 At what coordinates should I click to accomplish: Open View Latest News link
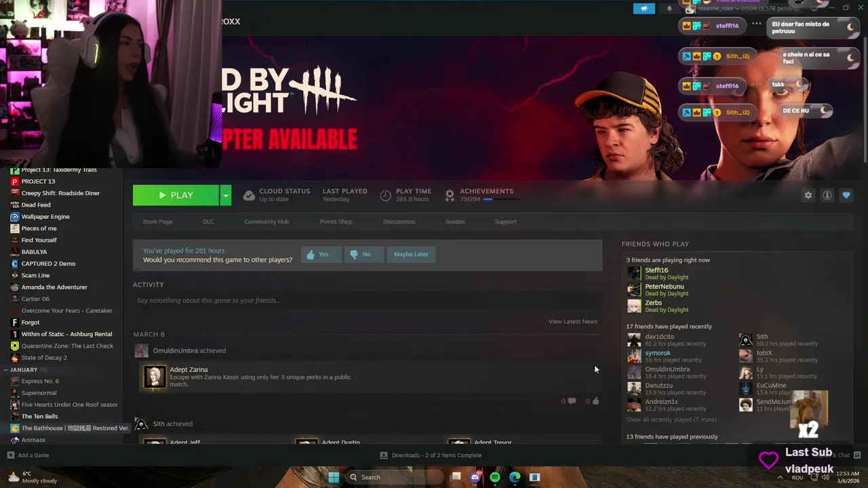point(572,321)
